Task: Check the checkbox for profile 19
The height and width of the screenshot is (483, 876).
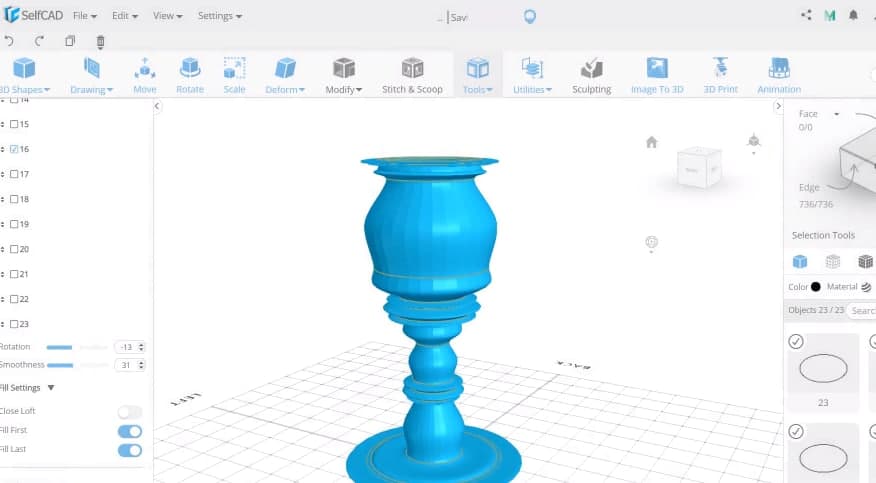Action: pyautogui.click(x=14, y=224)
